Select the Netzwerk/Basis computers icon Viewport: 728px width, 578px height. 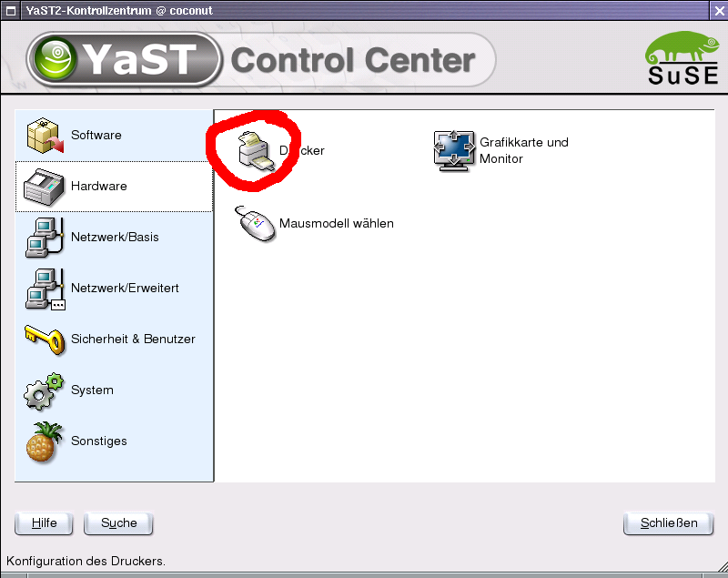point(44,238)
